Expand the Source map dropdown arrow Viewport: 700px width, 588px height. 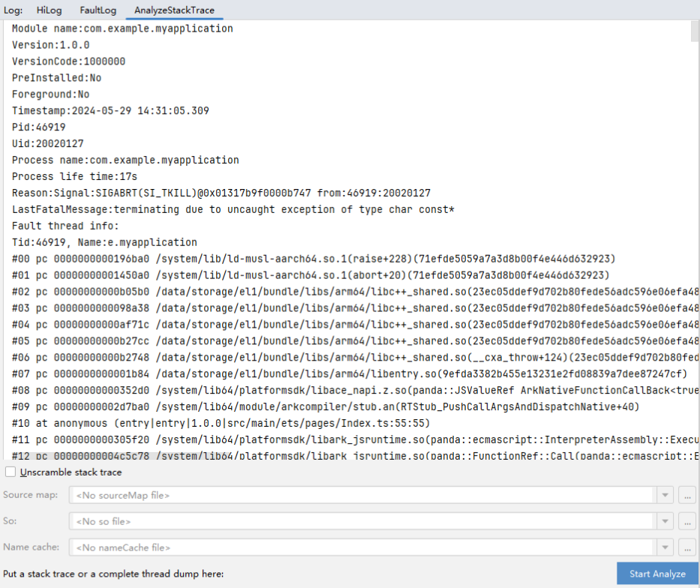665,495
